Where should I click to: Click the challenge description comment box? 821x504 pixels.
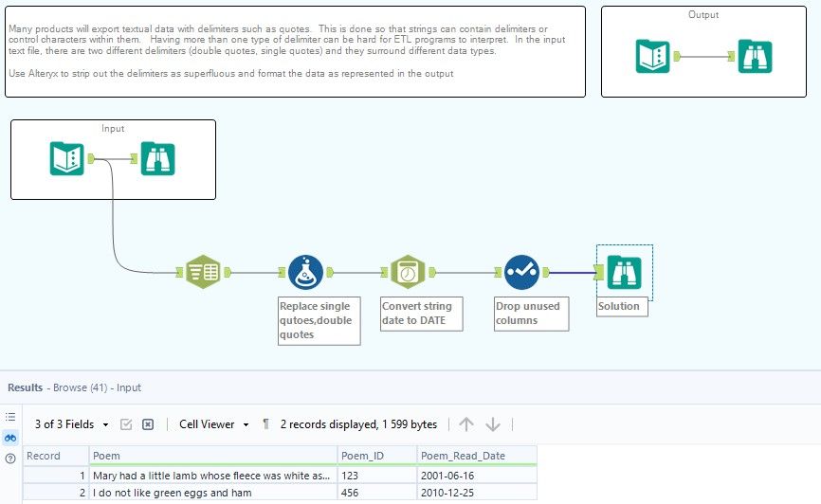(295, 51)
